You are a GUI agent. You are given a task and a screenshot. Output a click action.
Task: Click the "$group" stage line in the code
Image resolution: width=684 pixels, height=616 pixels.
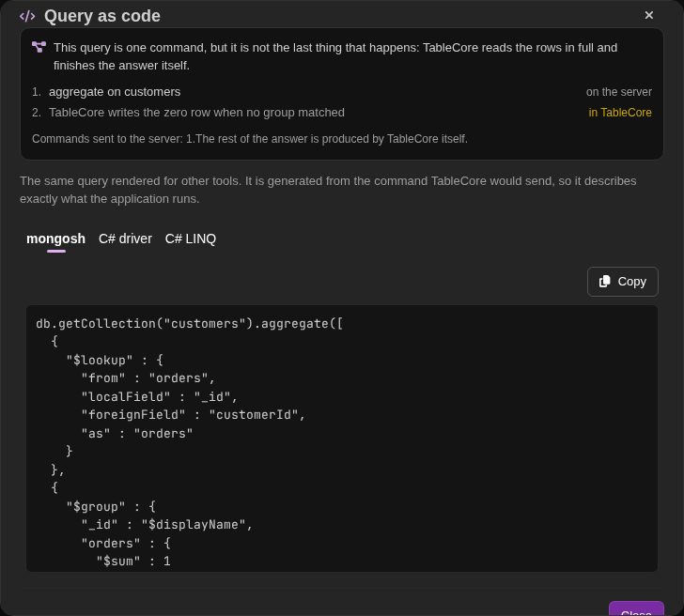[x=111, y=506]
